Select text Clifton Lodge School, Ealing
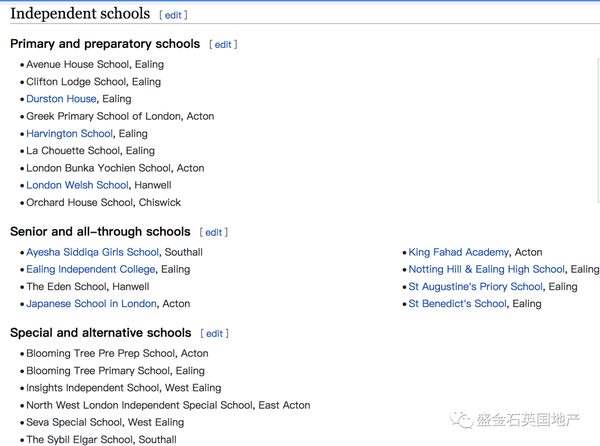 coord(93,82)
